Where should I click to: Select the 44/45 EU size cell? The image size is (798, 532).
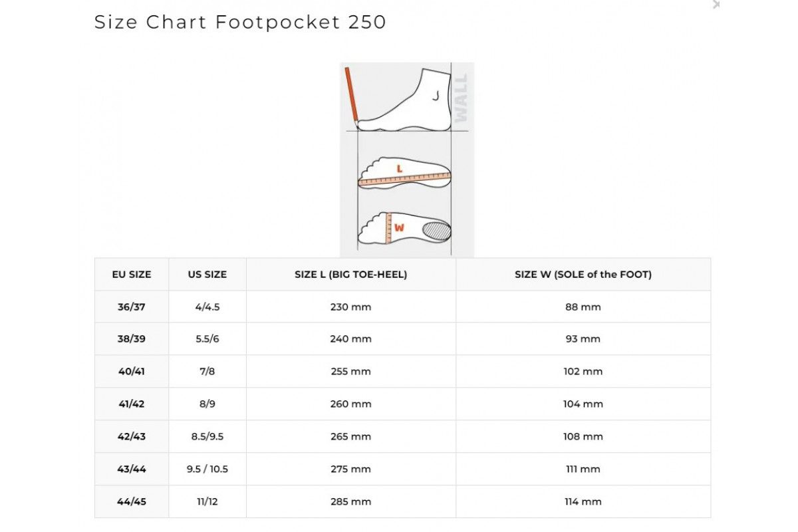132,501
